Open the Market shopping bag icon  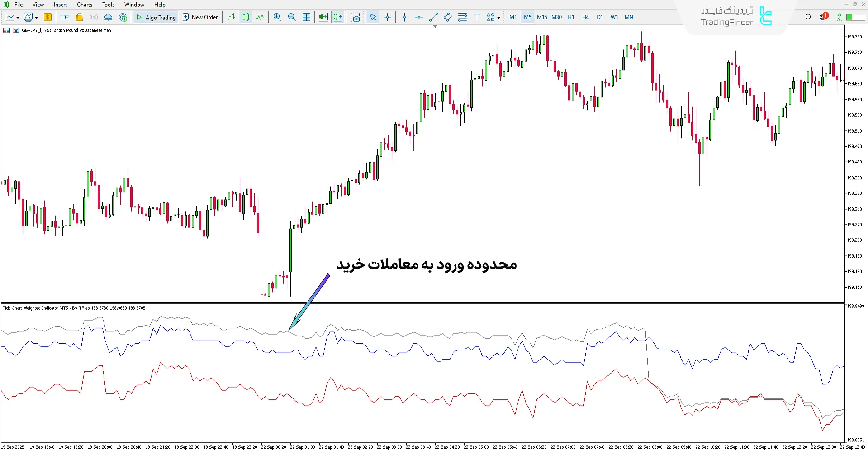(x=79, y=17)
